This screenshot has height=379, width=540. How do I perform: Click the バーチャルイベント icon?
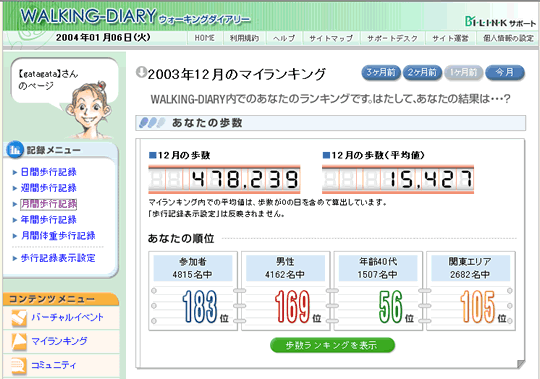(x=19, y=318)
